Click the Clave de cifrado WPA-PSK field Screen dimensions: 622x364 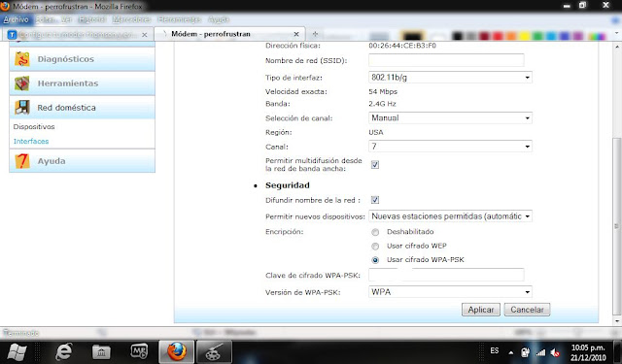click(x=446, y=275)
